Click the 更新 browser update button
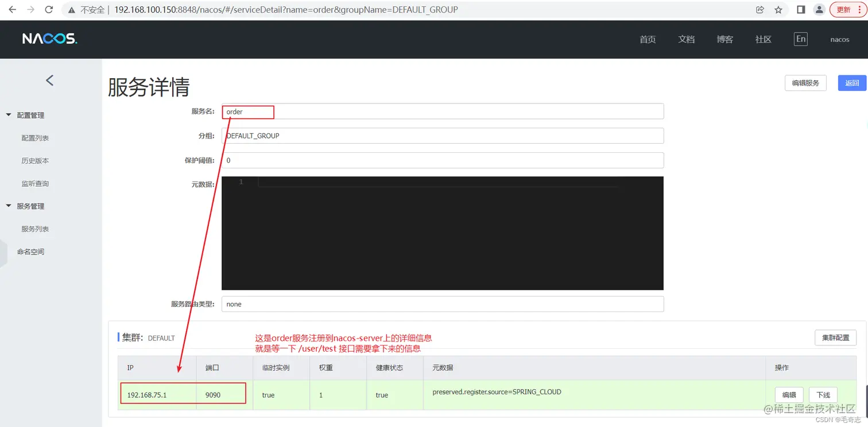868x427 pixels. (848, 10)
